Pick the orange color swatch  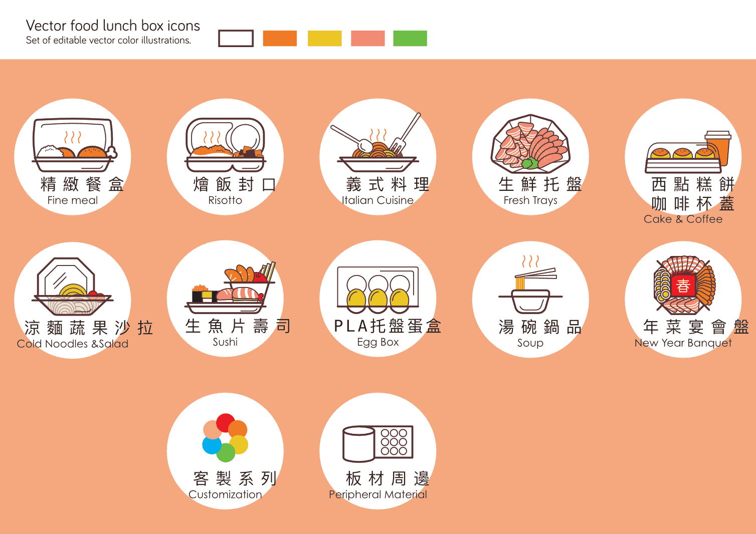click(280, 39)
